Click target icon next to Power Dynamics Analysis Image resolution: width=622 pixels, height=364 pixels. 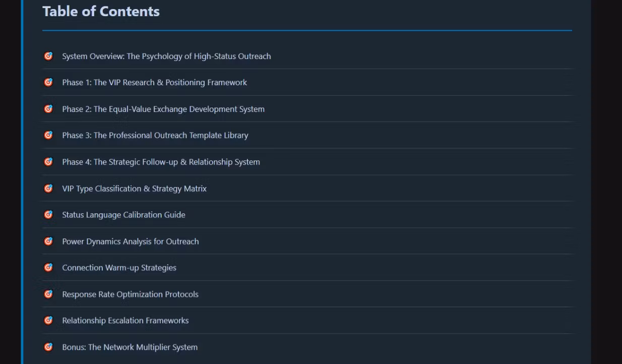point(48,241)
